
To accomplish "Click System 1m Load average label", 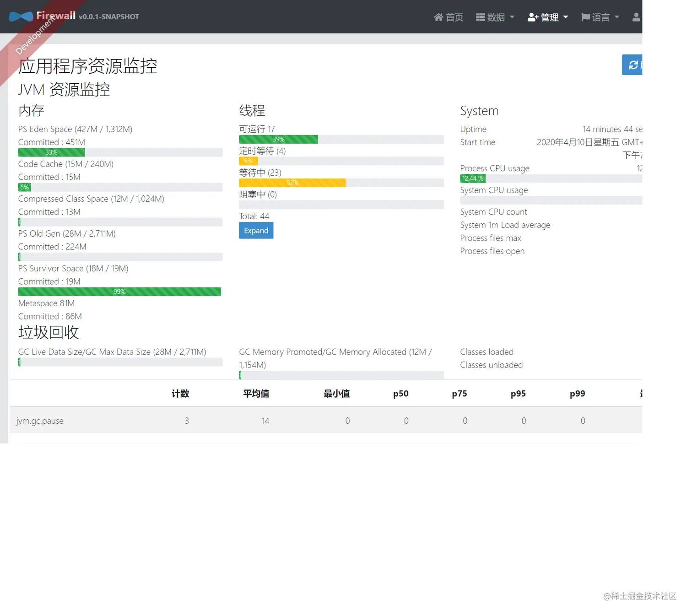I will tap(505, 225).
